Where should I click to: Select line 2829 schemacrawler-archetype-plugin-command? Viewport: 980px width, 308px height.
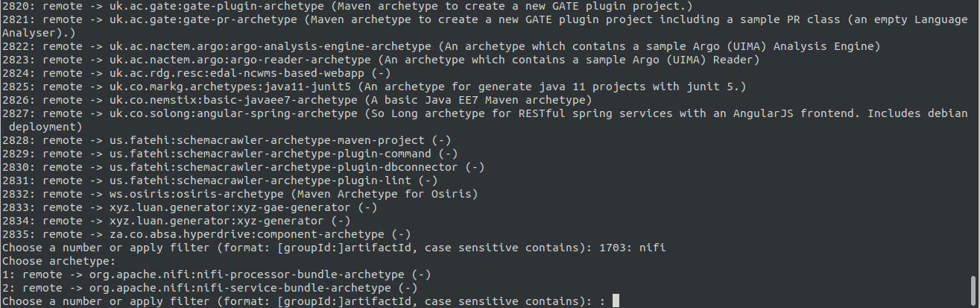(230, 154)
